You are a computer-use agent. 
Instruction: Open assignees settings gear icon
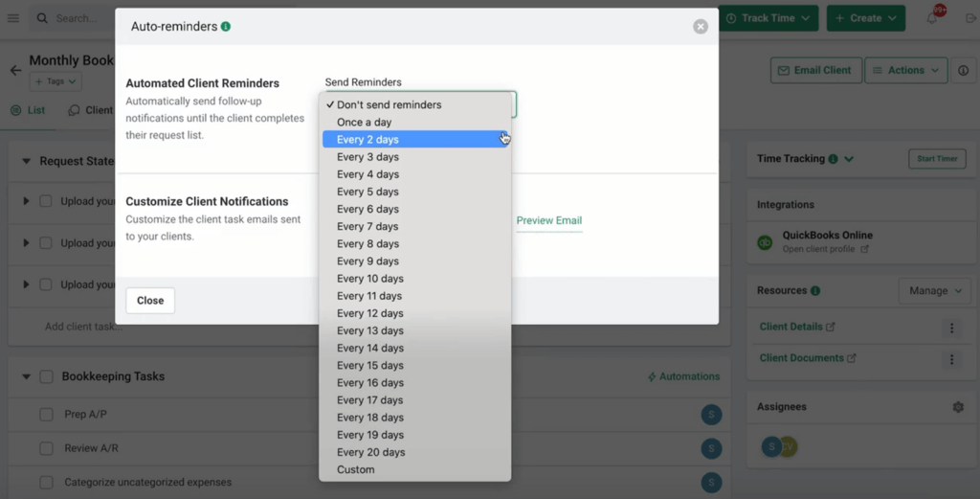coord(958,407)
